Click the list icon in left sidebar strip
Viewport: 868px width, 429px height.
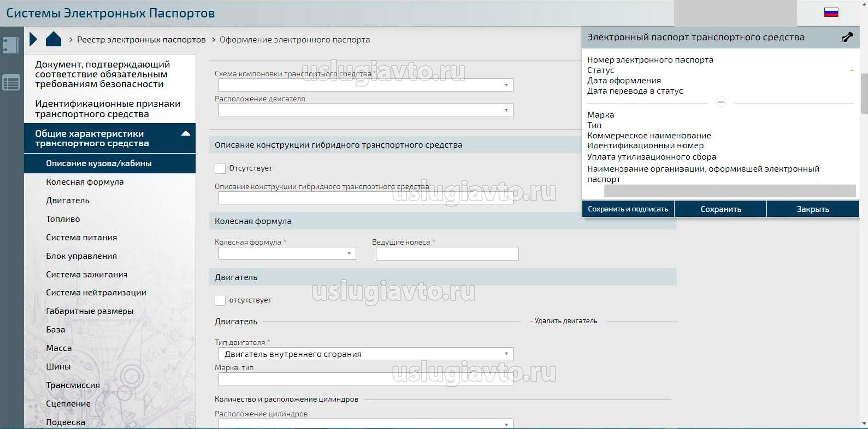(x=11, y=82)
